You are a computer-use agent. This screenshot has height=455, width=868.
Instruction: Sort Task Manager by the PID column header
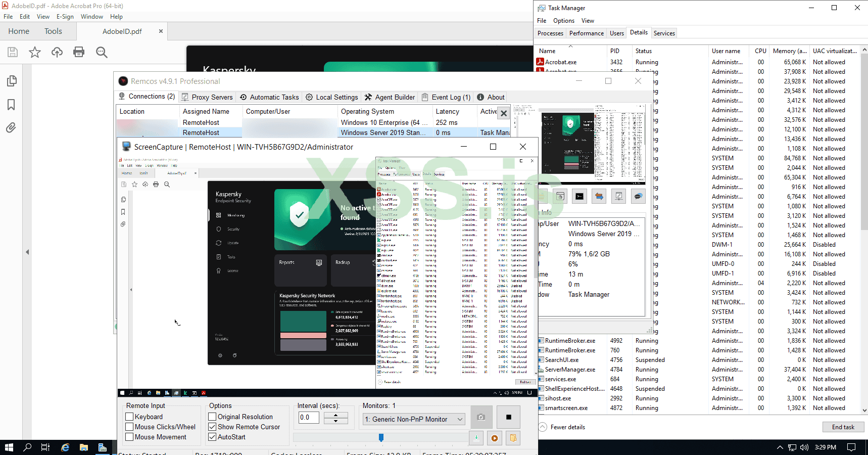coord(619,51)
